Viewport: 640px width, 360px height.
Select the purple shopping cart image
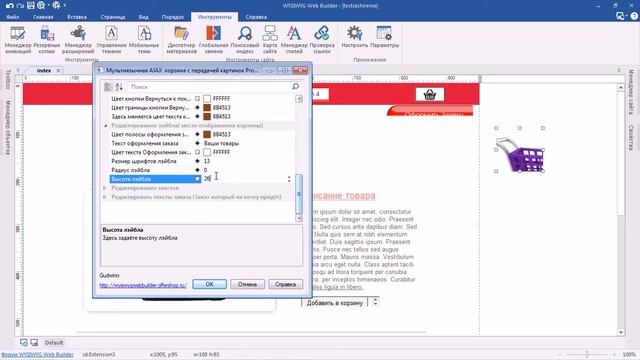[520, 154]
